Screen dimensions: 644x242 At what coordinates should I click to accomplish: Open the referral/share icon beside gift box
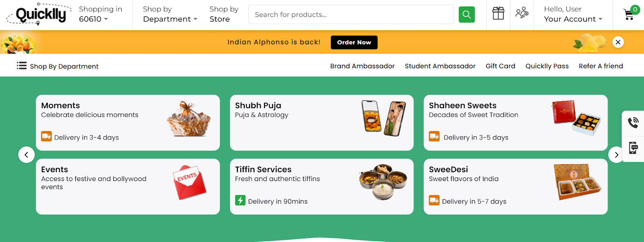(x=522, y=13)
